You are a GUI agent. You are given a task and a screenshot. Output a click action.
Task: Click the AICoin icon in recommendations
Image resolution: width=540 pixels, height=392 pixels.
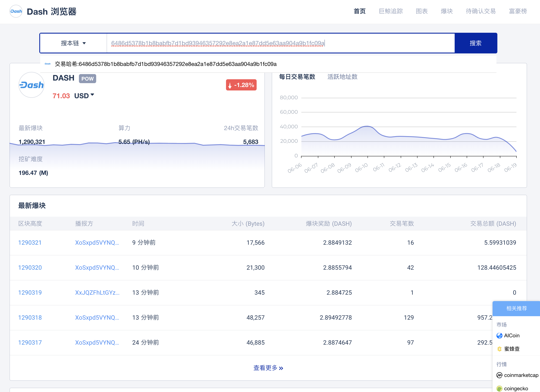pos(499,335)
